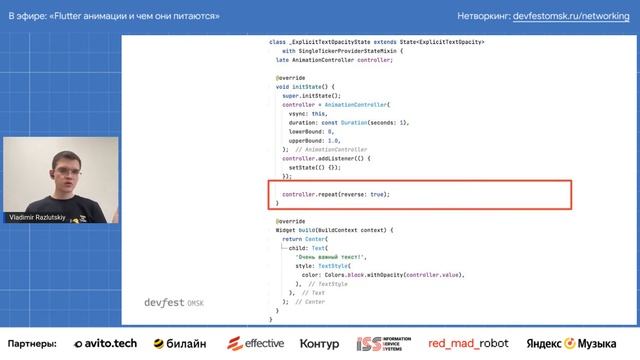Click the 'style: TextStyle(' code line

click(323, 266)
